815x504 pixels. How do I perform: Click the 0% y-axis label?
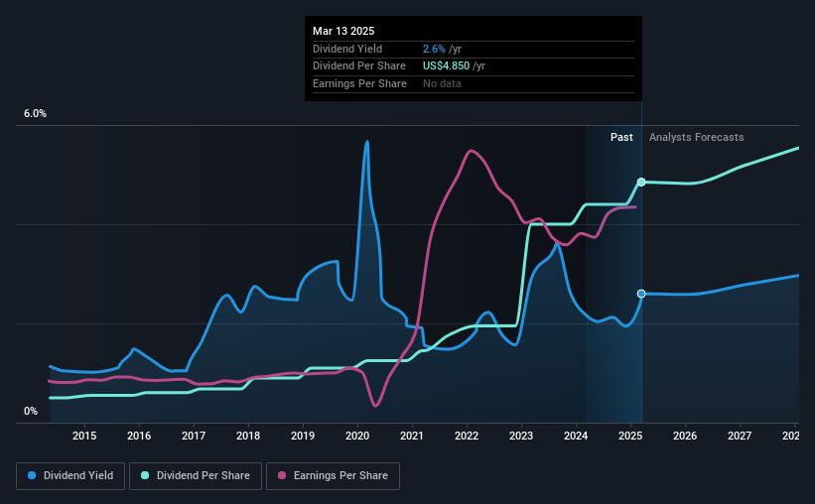pos(31,411)
